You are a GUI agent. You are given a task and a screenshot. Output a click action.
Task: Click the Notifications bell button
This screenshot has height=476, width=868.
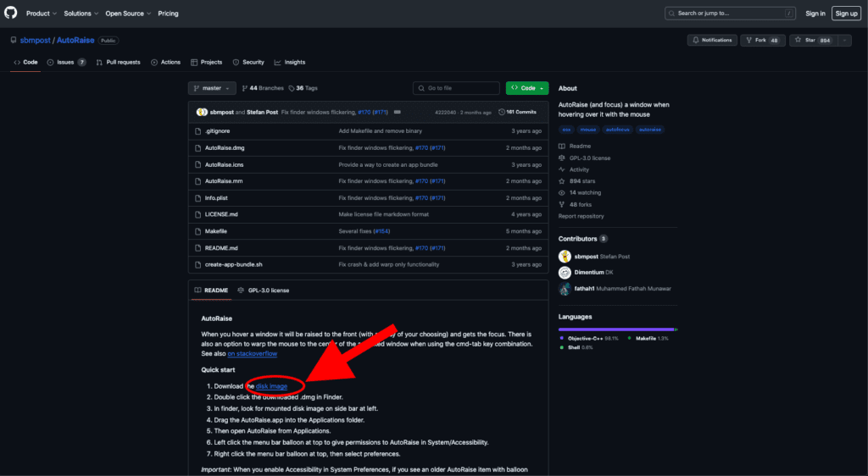[x=712, y=40]
